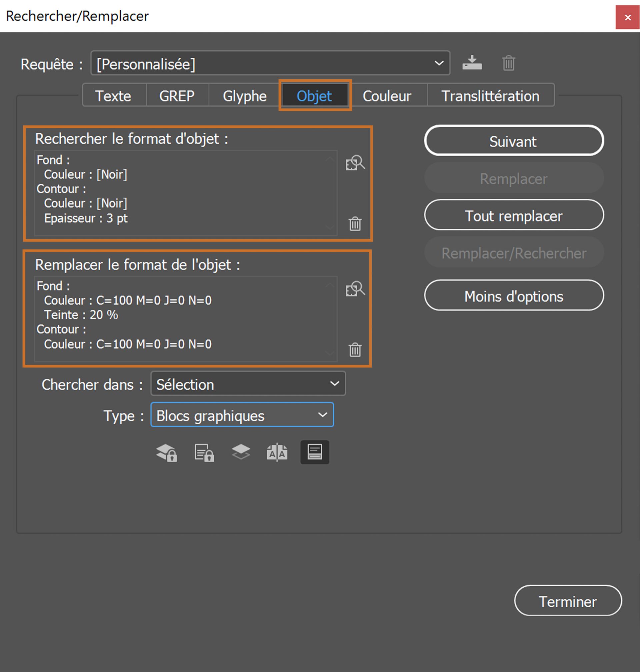Open the Type dropdown Blocs graphiques
Screen dimensions: 640x672
click(242, 415)
